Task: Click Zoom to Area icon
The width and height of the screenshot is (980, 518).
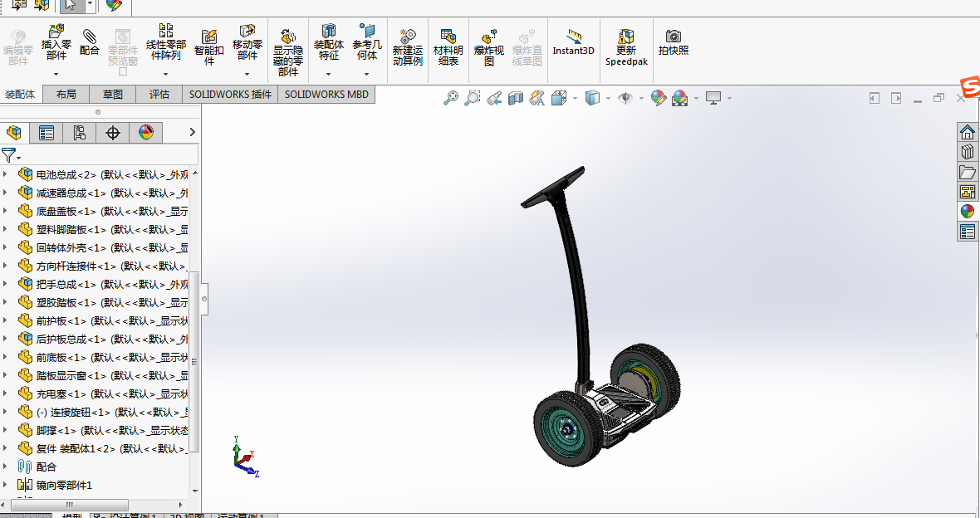Action: pos(473,98)
